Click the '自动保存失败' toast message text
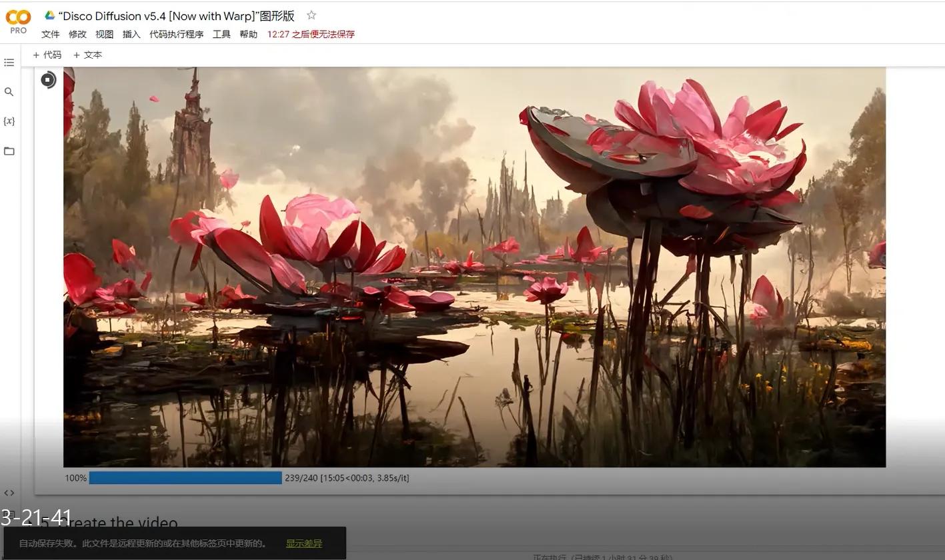Screen dimensions: 945x560 (143, 543)
